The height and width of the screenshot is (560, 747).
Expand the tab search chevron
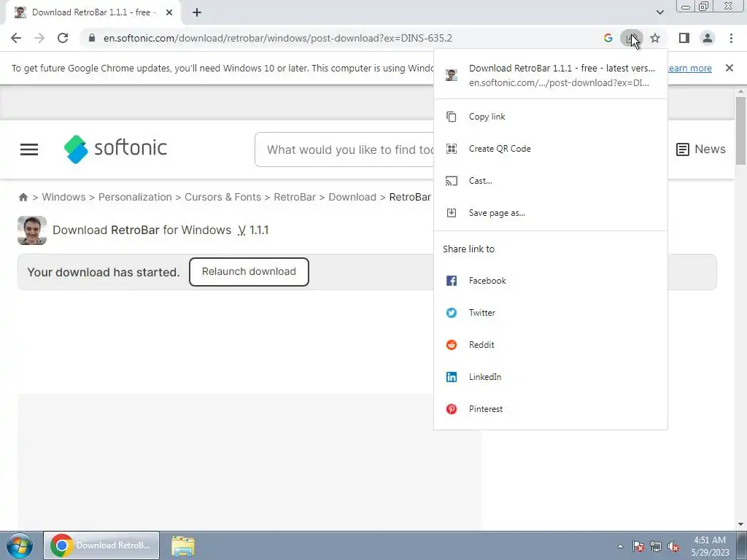tap(659, 12)
